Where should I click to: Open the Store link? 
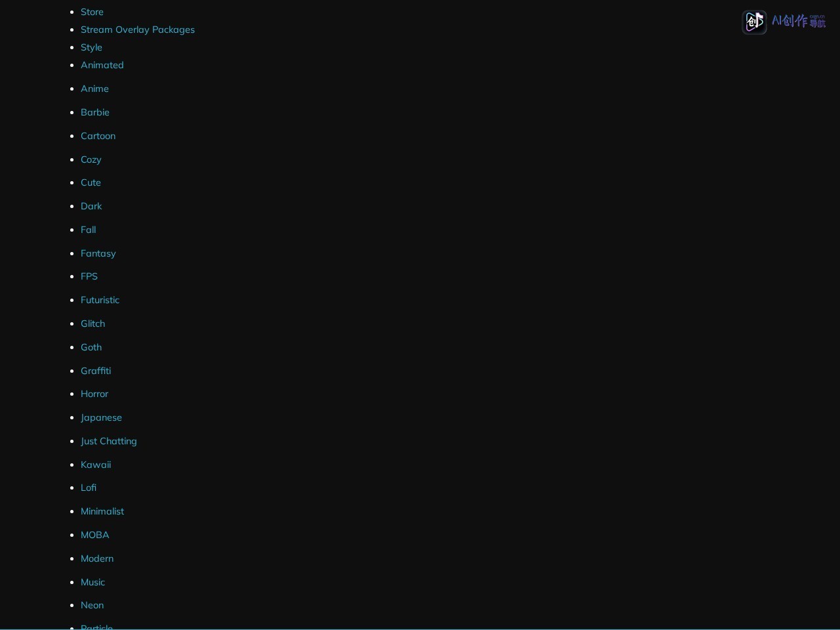coord(92,12)
